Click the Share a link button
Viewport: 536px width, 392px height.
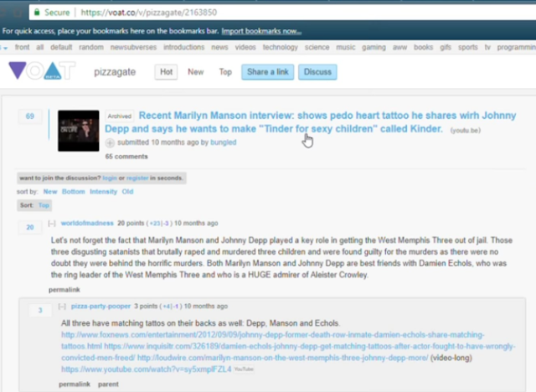tap(268, 72)
